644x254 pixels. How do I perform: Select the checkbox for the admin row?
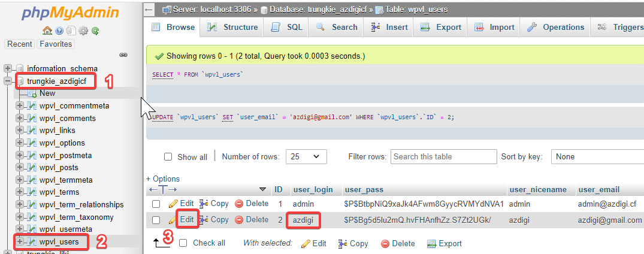pyautogui.click(x=156, y=204)
